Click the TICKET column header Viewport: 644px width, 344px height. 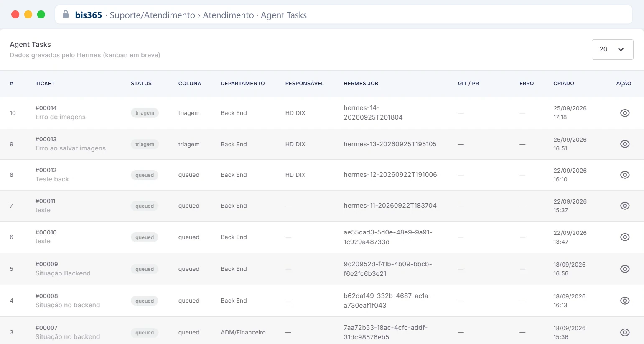tap(45, 84)
